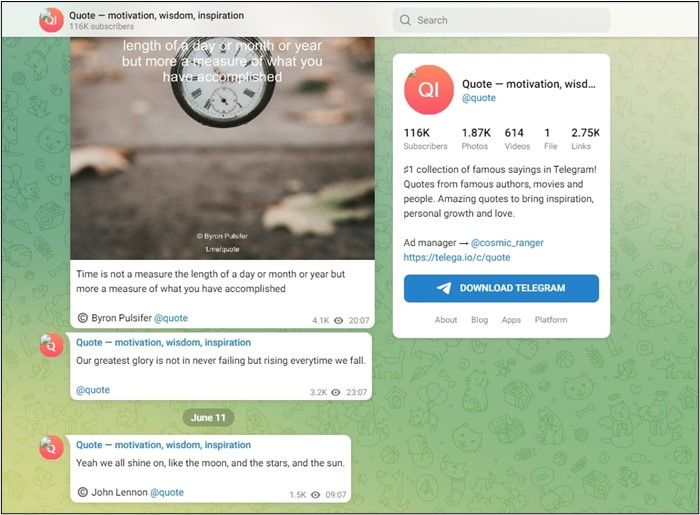Click the paper plane icon on the Download button
The image size is (700, 515).
pos(444,288)
